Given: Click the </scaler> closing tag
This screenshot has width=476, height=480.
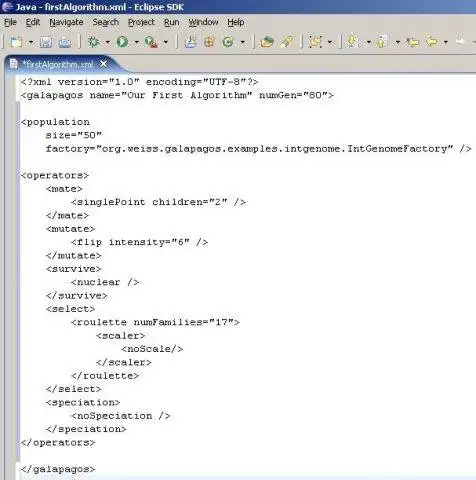Looking at the screenshot, I should tap(124, 362).
